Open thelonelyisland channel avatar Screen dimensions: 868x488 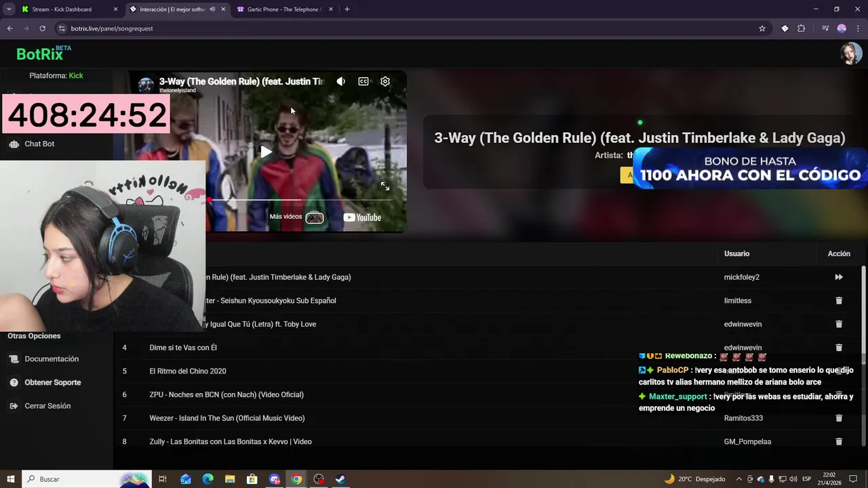coord(146,85)
